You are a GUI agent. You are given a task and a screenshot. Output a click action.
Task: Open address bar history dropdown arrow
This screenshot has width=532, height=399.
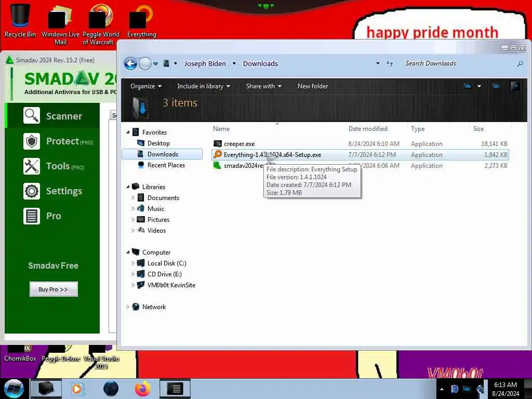[x=378, y=63]
